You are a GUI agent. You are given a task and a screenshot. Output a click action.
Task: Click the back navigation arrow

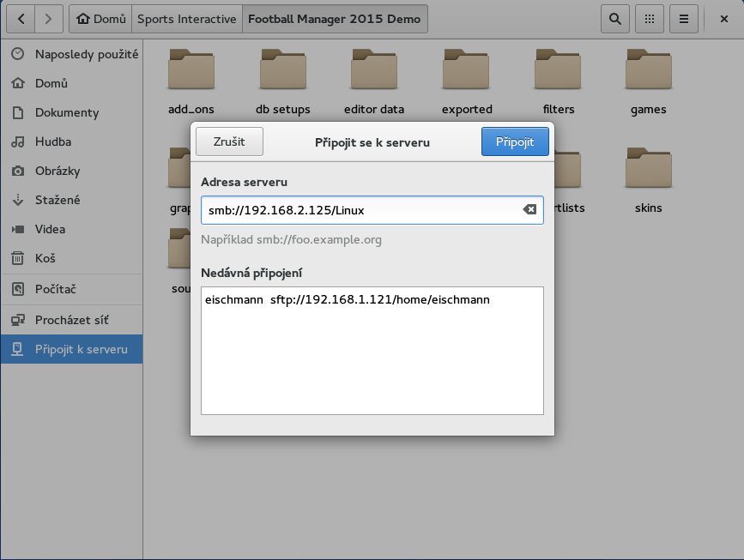tap(21, 18)
